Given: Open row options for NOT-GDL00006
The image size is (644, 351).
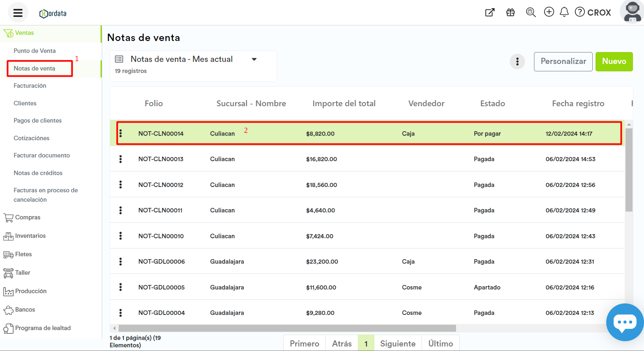Looking at the screenshot, I should [121, 262].
